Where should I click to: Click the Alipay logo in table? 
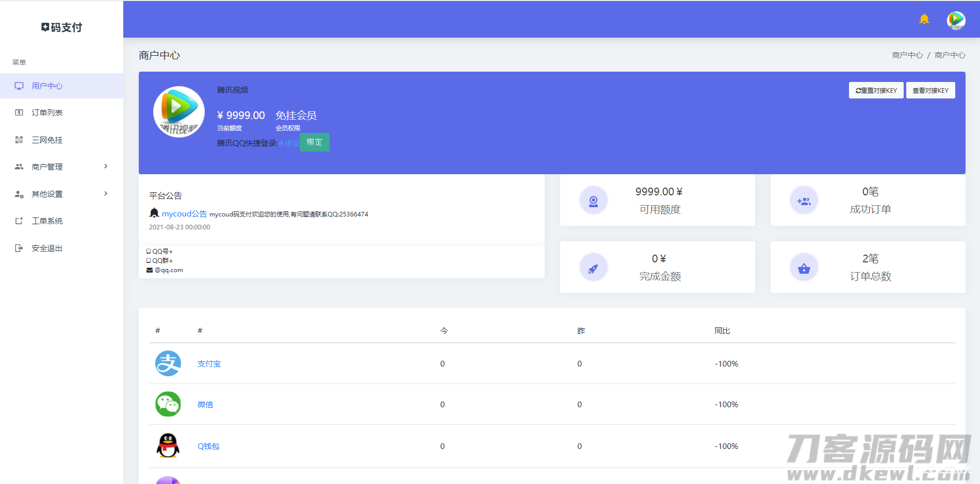[x=168, y=363]
